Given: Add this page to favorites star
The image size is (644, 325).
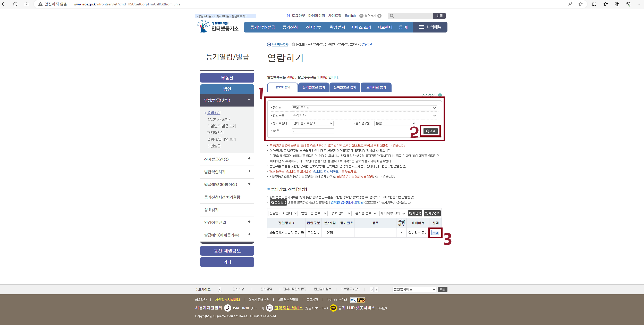Looking at the screenshot, I should click(x=580, y=4).
